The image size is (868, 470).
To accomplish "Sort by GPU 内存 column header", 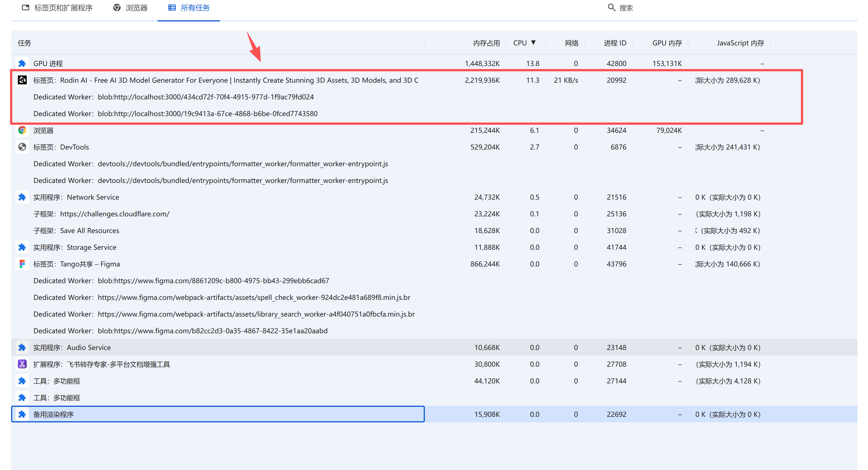I will 667,43.
